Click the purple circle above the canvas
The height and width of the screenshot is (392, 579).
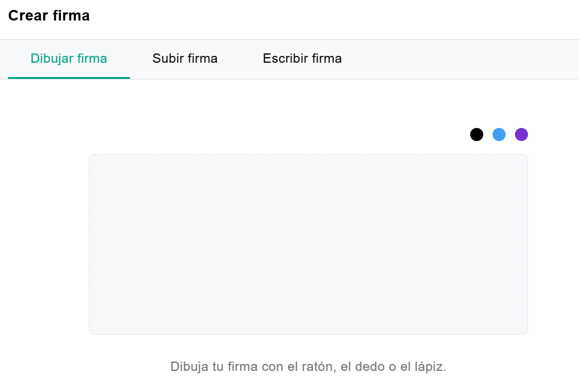(x=521, y=134)
